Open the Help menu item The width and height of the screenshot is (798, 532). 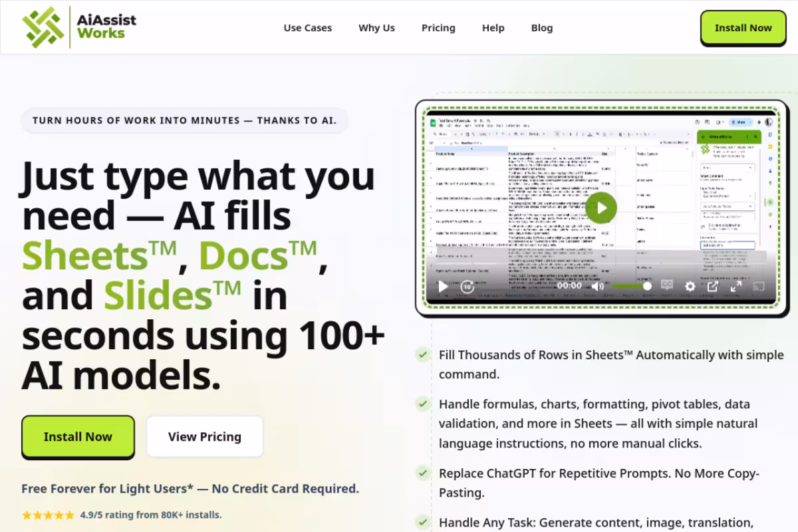[493, 28]
